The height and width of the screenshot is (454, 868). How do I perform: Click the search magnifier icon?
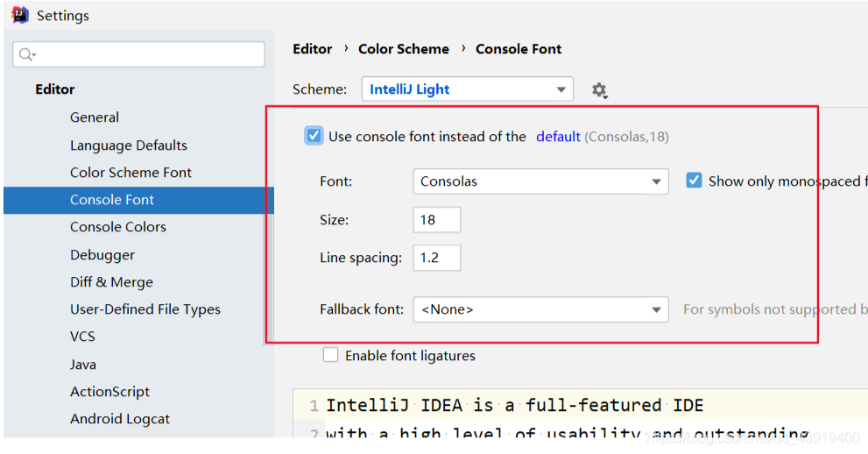click(26, 54)
